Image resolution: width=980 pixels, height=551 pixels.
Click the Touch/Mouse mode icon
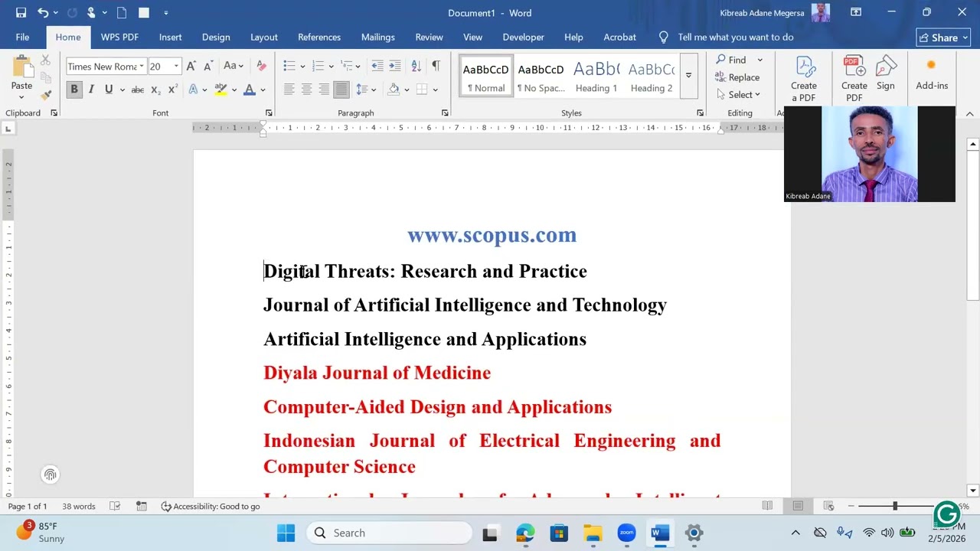(x=90, y=13)
